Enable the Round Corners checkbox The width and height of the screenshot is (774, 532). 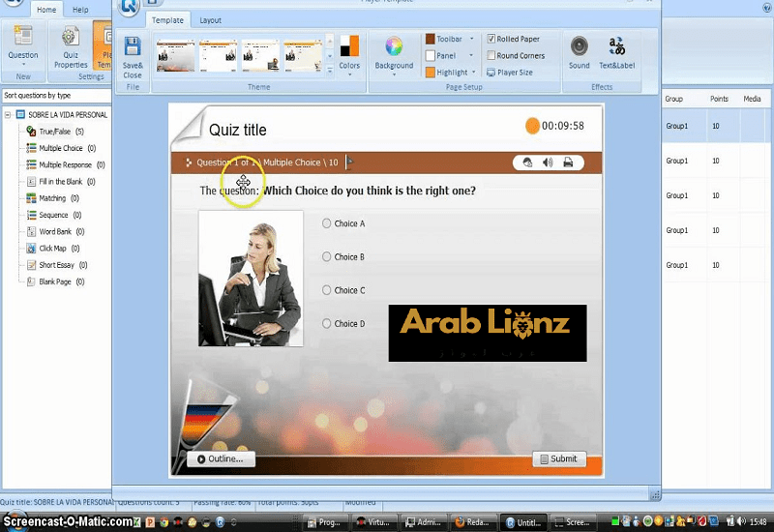[491, 55]
